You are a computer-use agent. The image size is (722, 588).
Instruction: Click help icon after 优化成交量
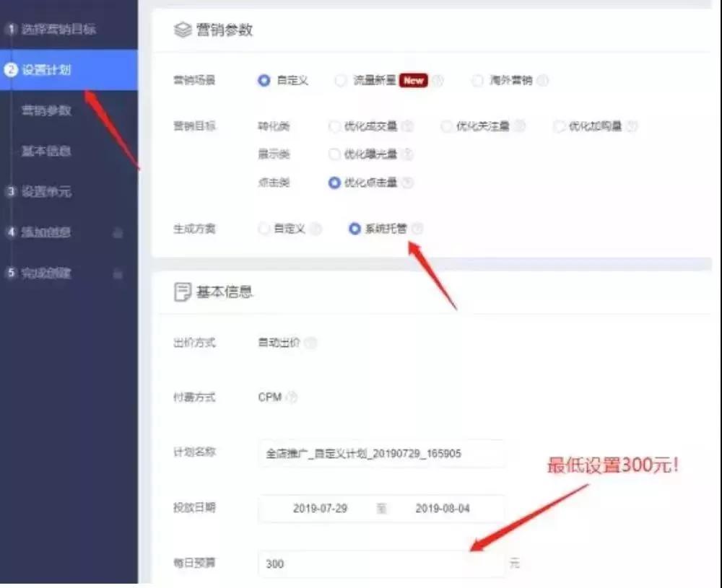[408, 126]
